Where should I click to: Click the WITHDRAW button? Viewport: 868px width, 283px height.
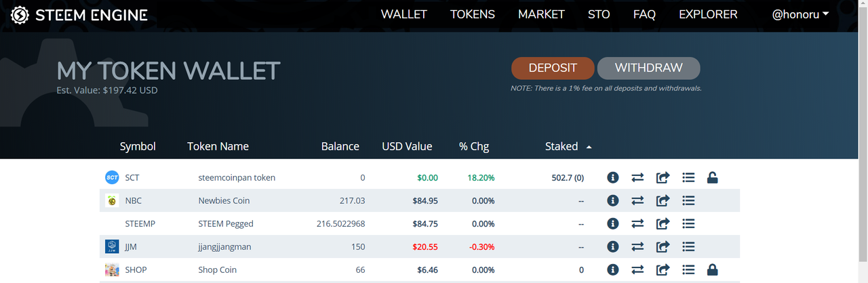648,68
